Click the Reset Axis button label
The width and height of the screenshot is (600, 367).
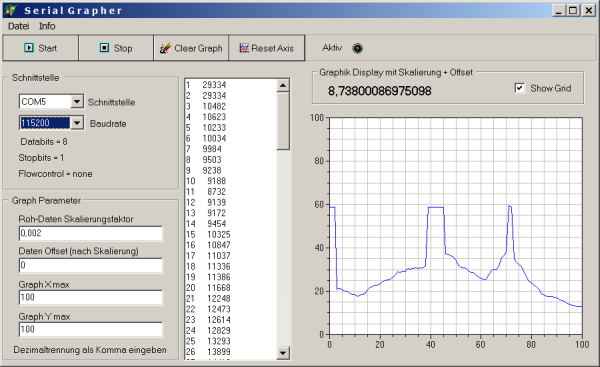(x=272, y=48)
